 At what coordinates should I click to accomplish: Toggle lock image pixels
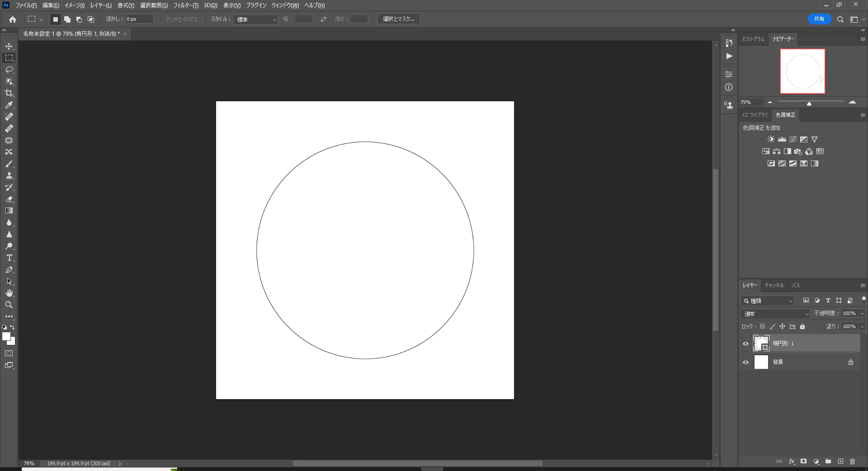tap(772, 326)
